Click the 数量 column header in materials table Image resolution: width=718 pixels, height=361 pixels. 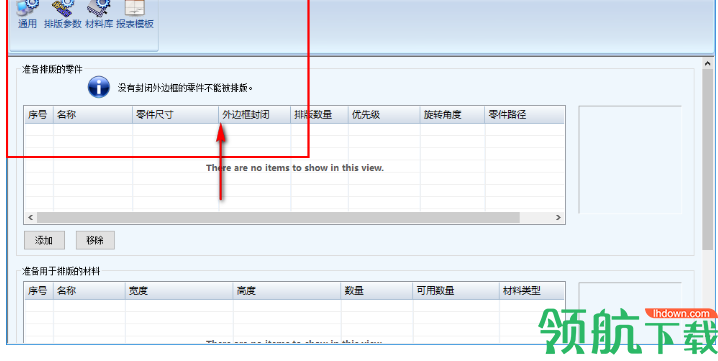click(x=377, y=291)
